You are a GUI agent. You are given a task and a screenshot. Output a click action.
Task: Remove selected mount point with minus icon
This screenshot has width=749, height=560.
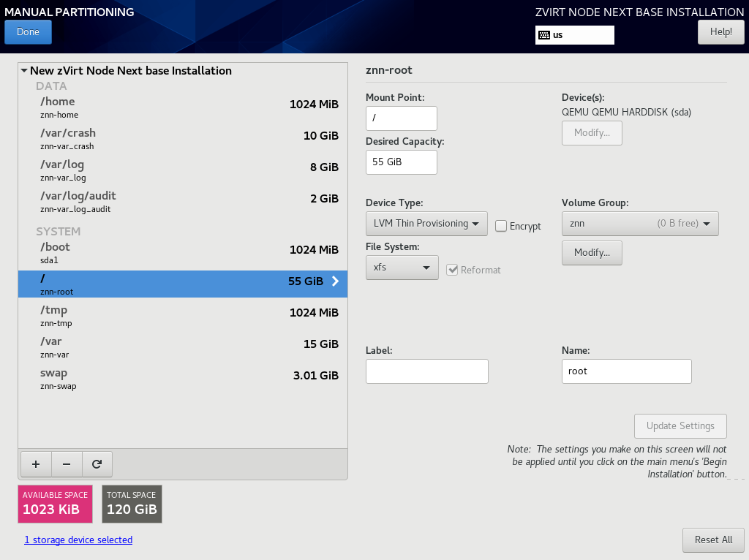pos(67,464)
